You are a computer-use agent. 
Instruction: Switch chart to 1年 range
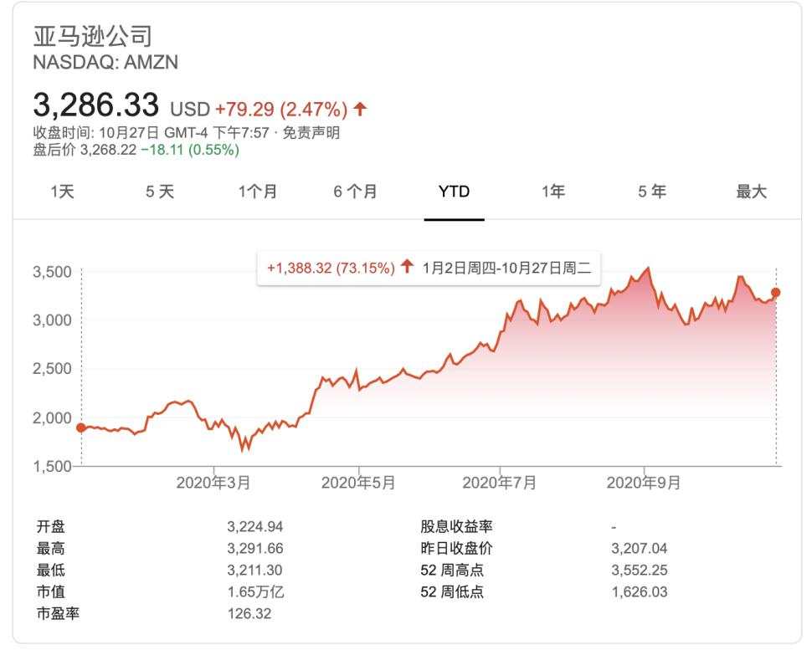pyautogui.click(x=553, y=192)
